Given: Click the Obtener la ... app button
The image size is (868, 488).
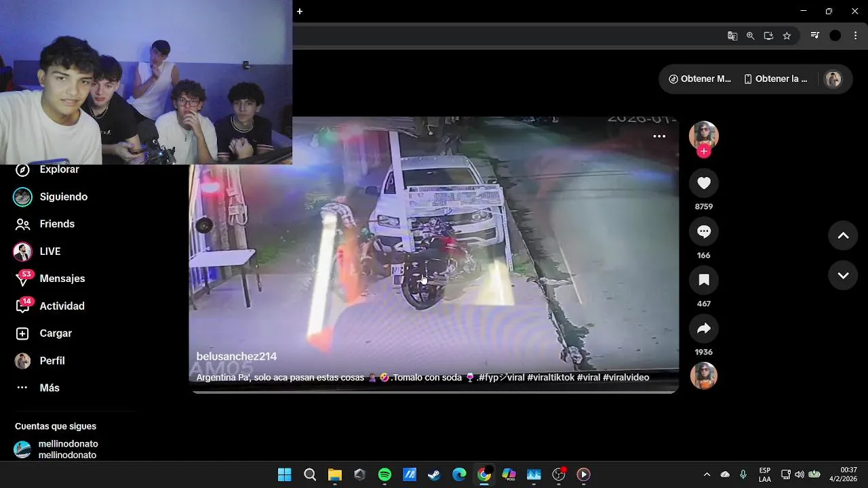Looking at the screenshot, I should tap(776, 79).
